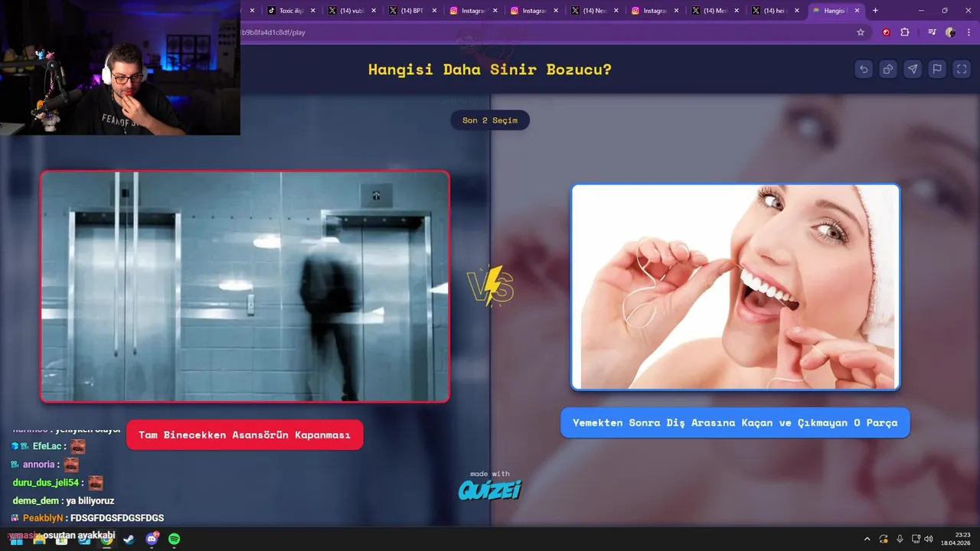The height and width of the screenshot is (551, 980).
Task: Open the Chrome profile avatar
Action: (950, 32)
